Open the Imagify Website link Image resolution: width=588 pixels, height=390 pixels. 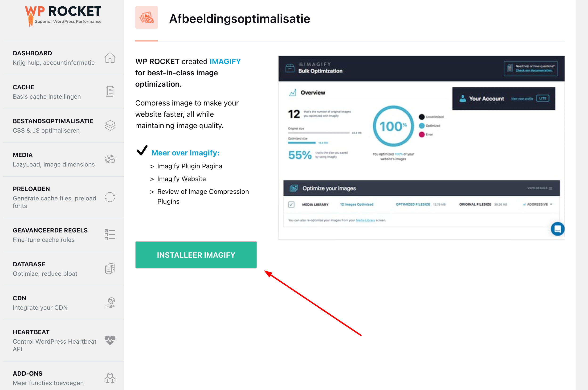(x=182, y=179)
